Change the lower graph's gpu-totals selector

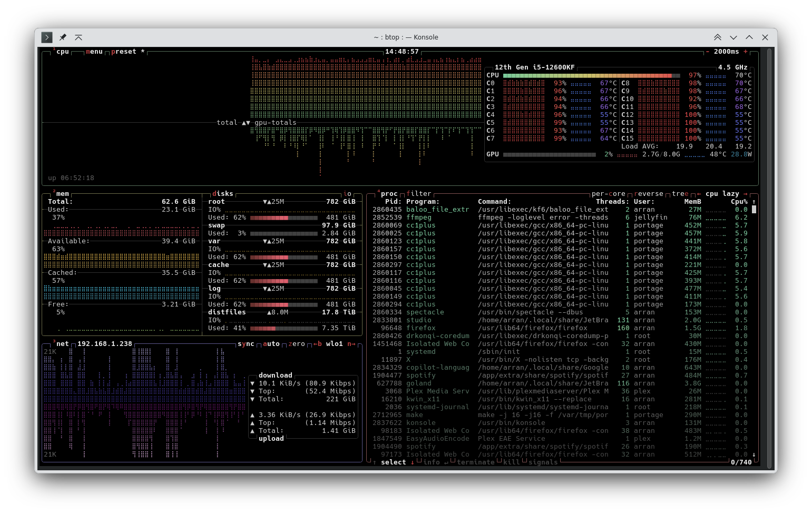(x=276, y=123)
